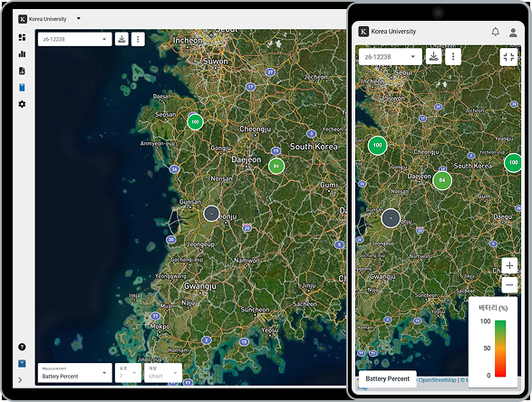Click the download button on tablet map
532x402 pixels.
coord(121,39)
